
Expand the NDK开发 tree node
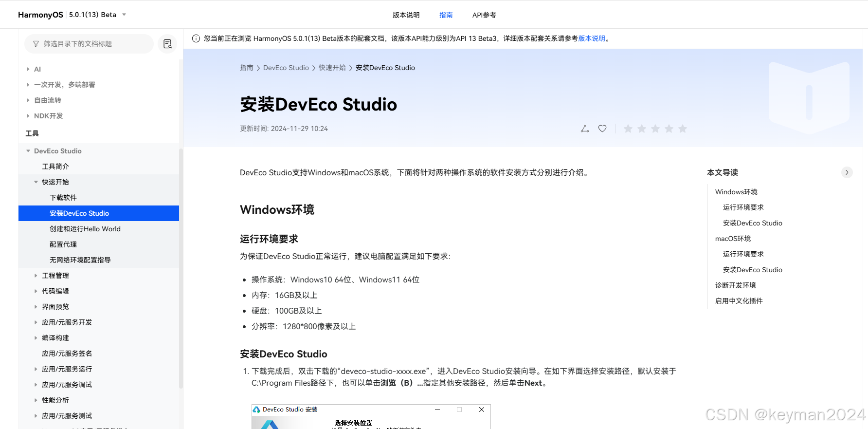28,116
